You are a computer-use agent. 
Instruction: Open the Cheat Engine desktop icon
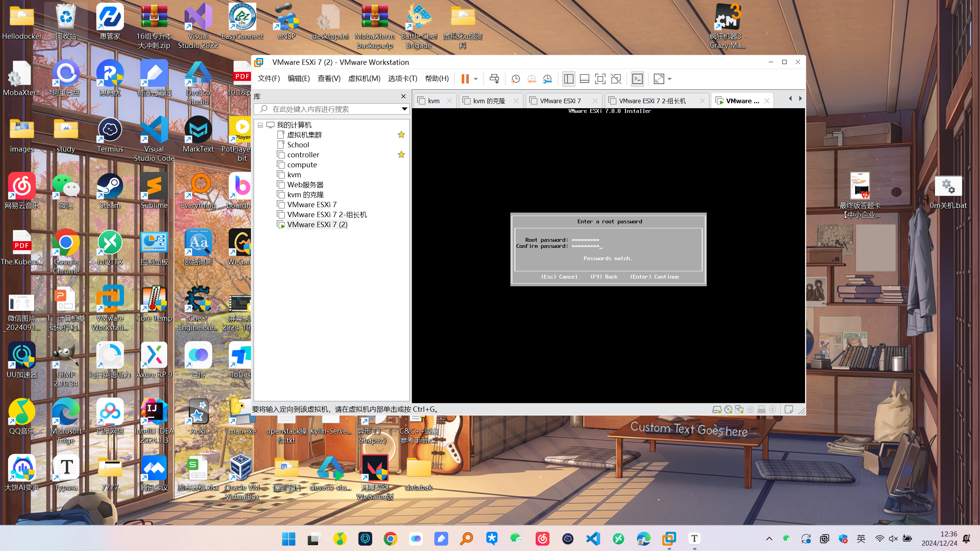click(198, 309)
